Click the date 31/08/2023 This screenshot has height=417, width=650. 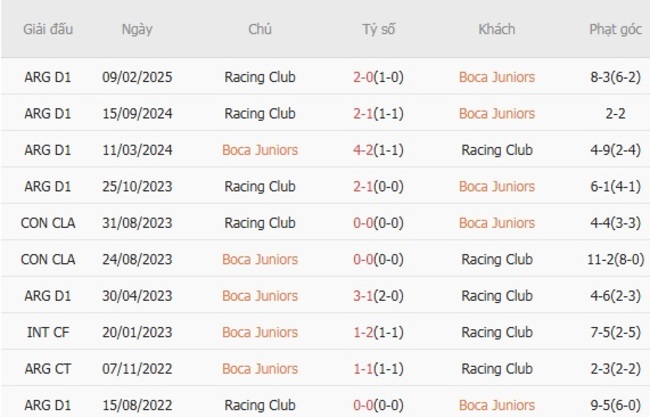click(137, 223)
